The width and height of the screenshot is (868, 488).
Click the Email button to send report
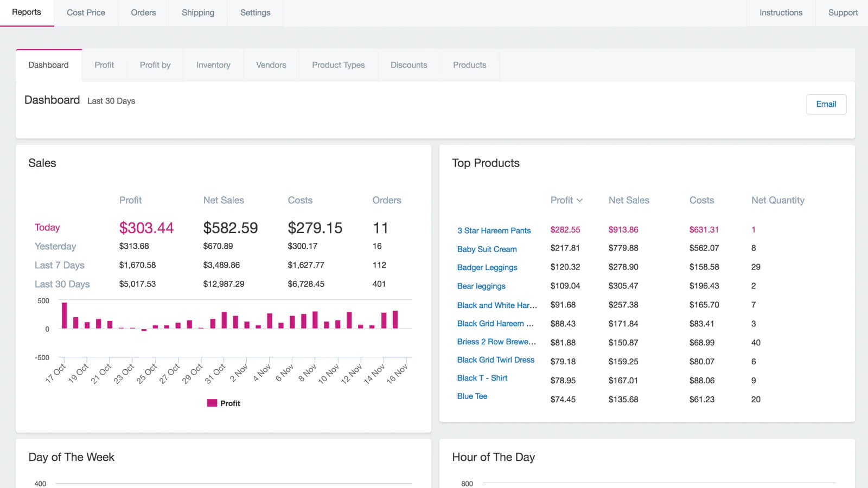826,104
